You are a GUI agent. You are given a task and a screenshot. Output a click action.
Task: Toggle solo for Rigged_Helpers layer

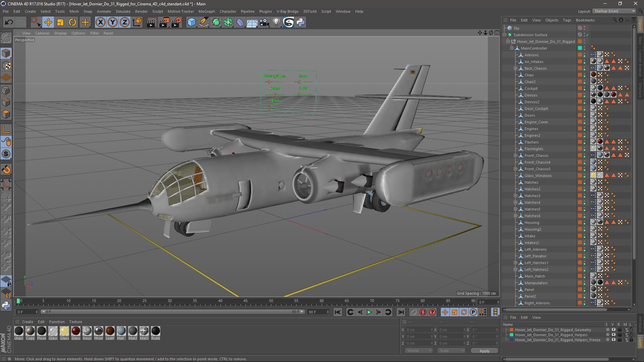coord(607,335)
